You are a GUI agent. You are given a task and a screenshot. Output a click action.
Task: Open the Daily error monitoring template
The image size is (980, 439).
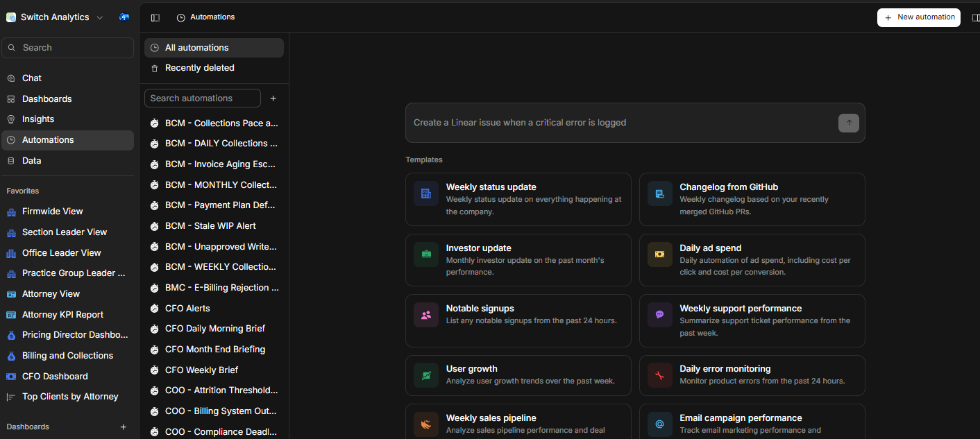(752, 375)
